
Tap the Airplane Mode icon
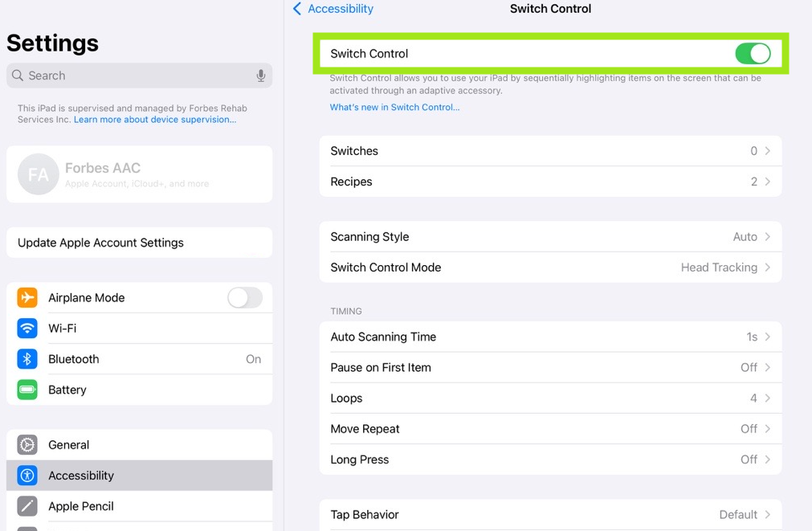coord(27,297)
